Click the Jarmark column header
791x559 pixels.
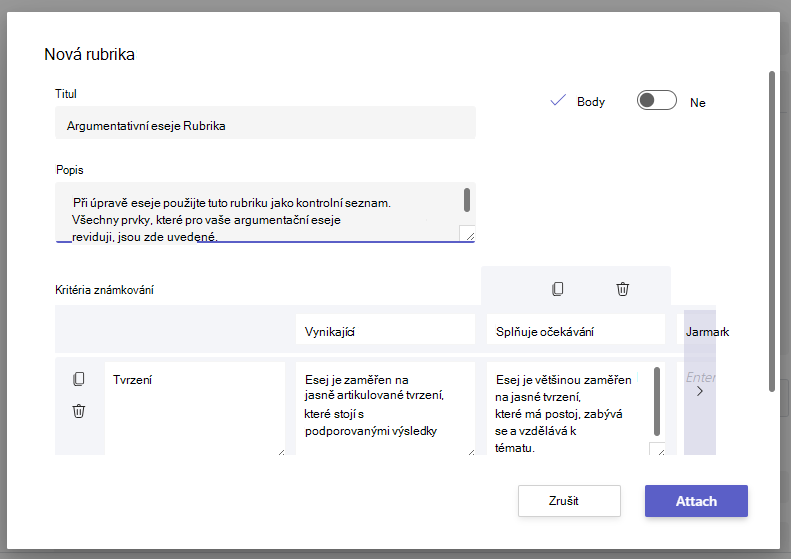tap(707, 332)
